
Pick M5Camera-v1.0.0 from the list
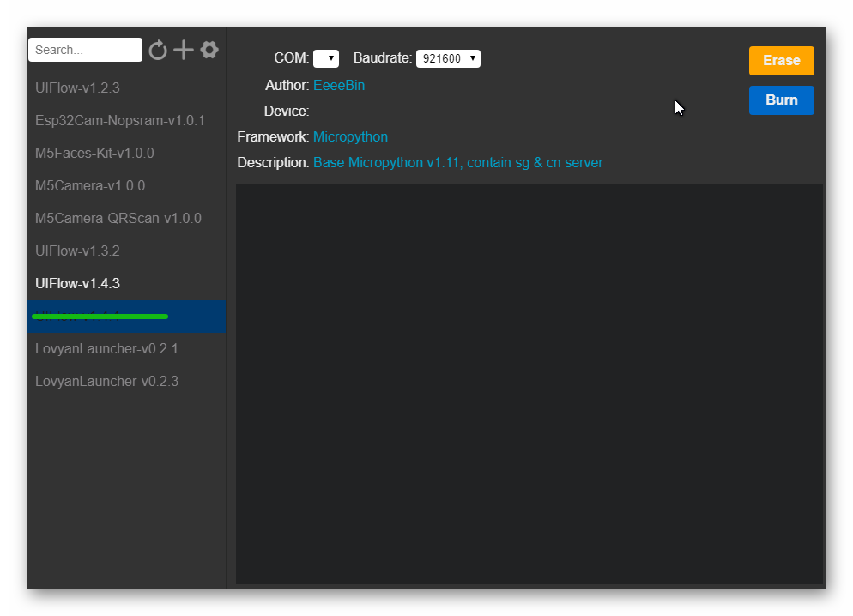(x=90, y=185)
